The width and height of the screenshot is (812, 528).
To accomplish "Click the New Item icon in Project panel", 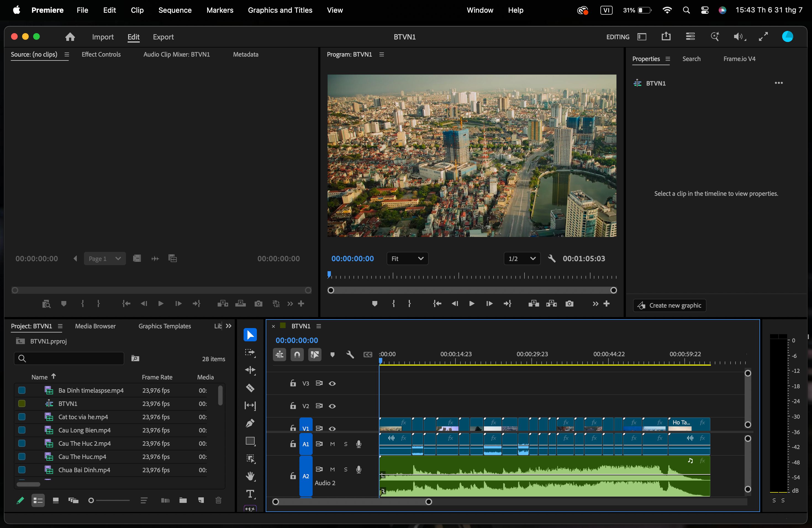I will [x=201, y=500].
